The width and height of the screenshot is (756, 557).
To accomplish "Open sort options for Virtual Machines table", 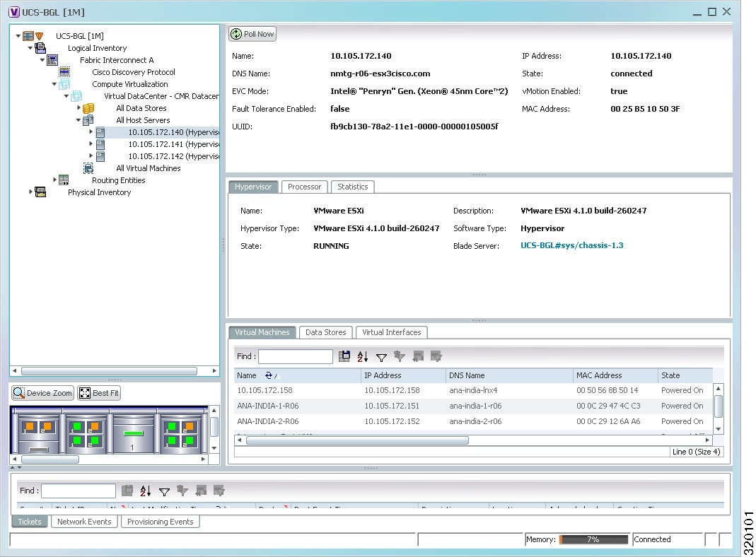I will 363,356.
